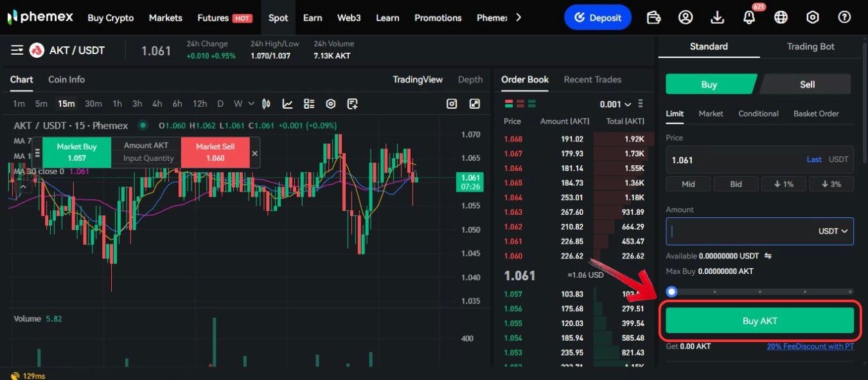Click the AKT coin logo
Image resolution: width=868 pixels, height=380 pixels.
pos(37,50)
